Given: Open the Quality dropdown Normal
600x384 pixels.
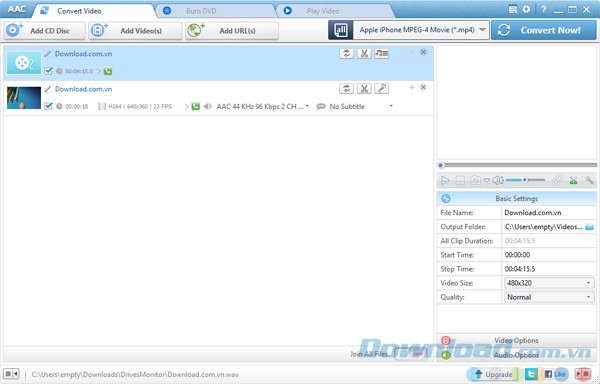Looking at the screenshot, I should (549, 297).
